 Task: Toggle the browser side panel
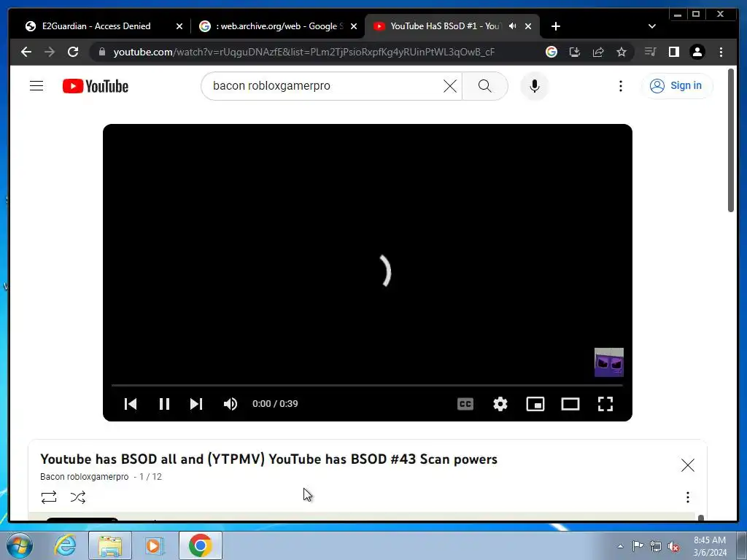[673, 52]
